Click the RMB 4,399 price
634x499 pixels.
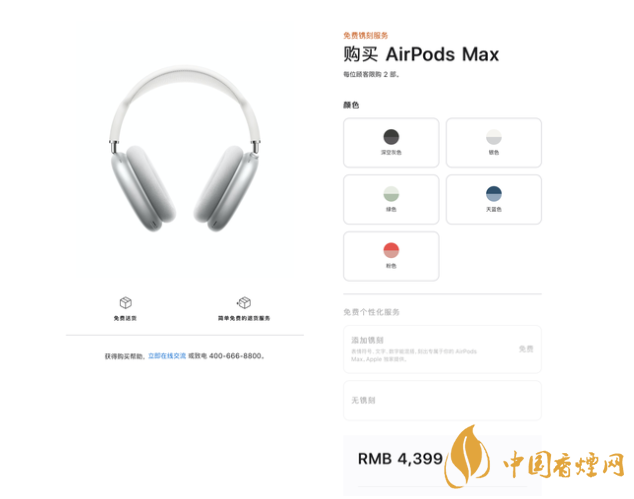400,459
